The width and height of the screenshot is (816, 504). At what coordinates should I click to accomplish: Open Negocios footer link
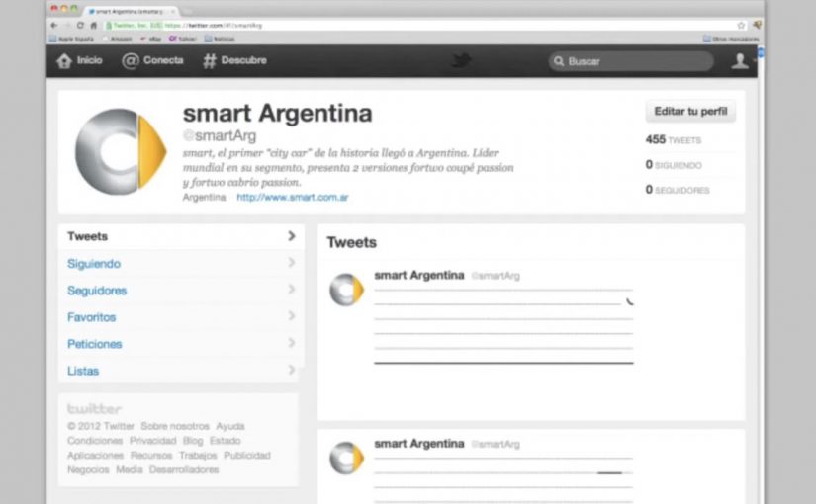point(88,469)
